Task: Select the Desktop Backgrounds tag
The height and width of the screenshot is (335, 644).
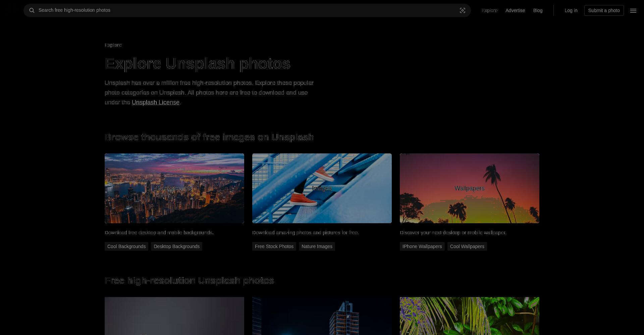Action: click(x=176, y=246)
